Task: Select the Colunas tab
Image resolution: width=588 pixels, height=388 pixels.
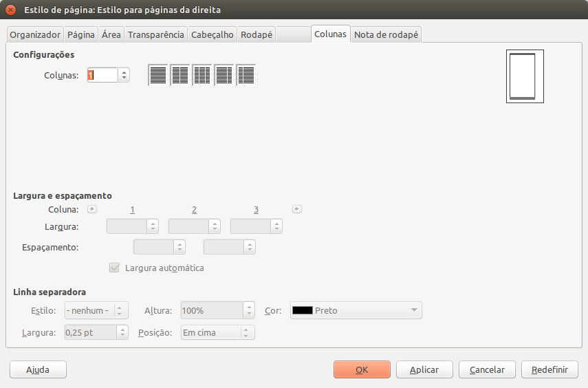Action: pos(330,34)
